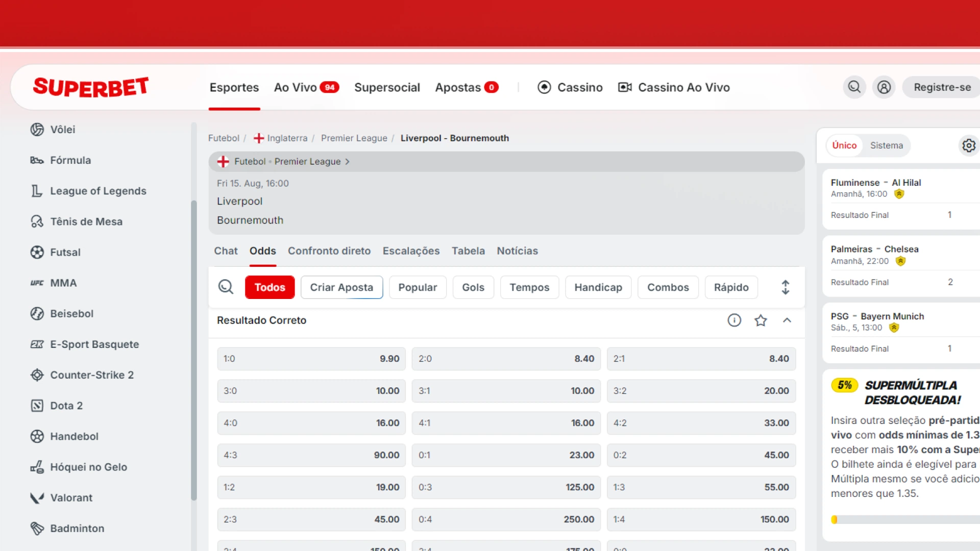Open Palmeiras - Chelsea bet slip entry

[901, 266]
